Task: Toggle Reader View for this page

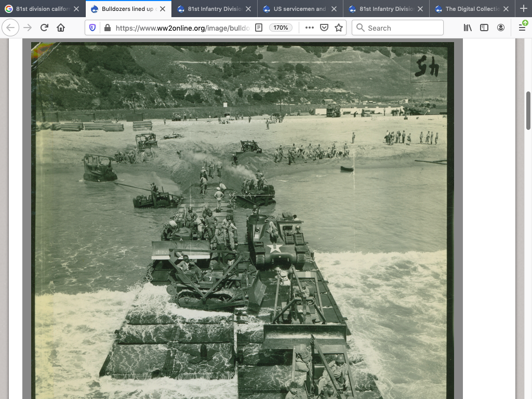Action: 259,28
